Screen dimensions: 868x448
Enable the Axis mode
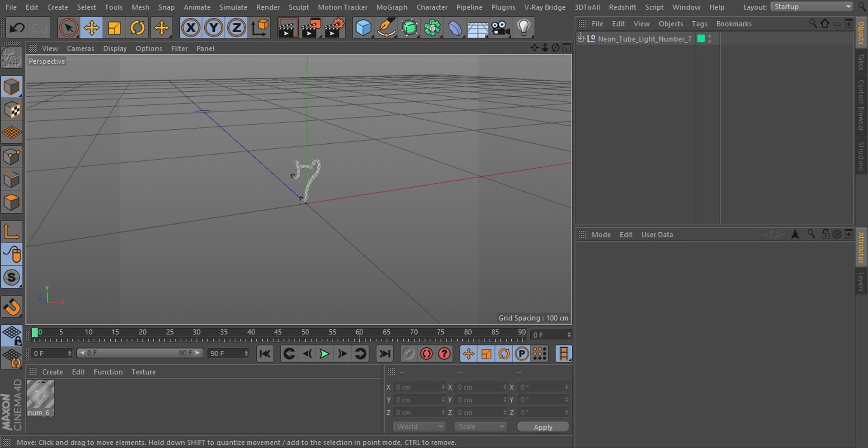tap(11, 232)
